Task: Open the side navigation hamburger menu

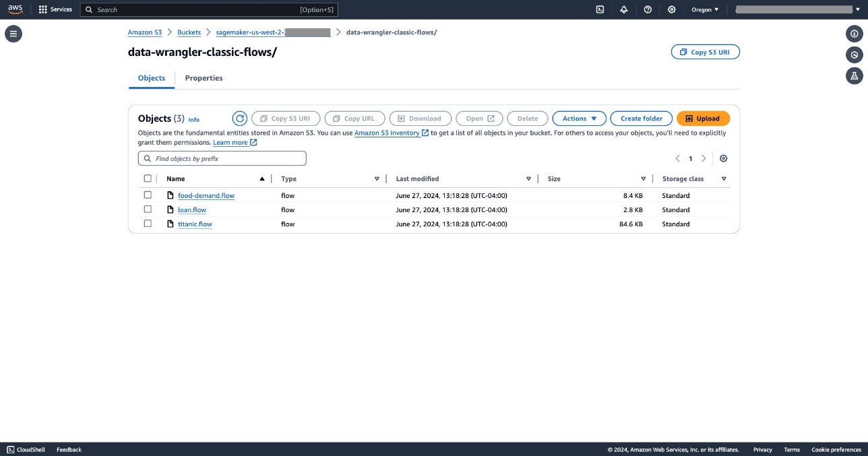Action: point(13,34)
